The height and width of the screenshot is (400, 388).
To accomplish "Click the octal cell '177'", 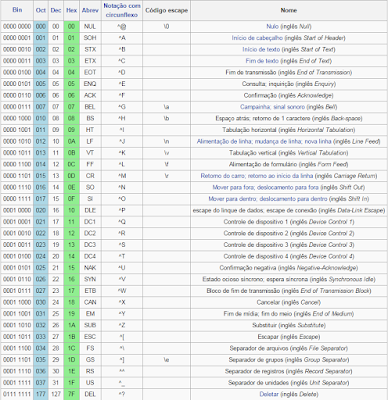I will (41, 394).
